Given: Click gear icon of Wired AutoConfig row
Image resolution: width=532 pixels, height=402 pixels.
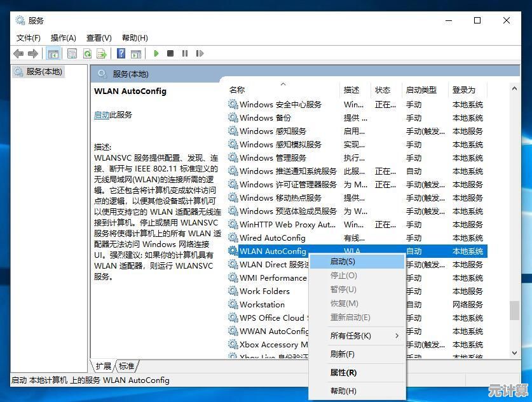Looking at the screenshot, I should pos(233,238).
